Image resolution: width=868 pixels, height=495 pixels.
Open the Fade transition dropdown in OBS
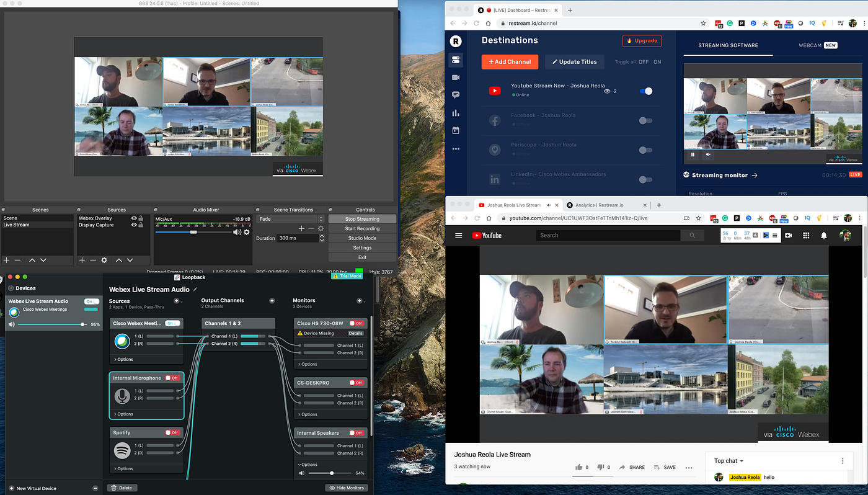[291, 219]
